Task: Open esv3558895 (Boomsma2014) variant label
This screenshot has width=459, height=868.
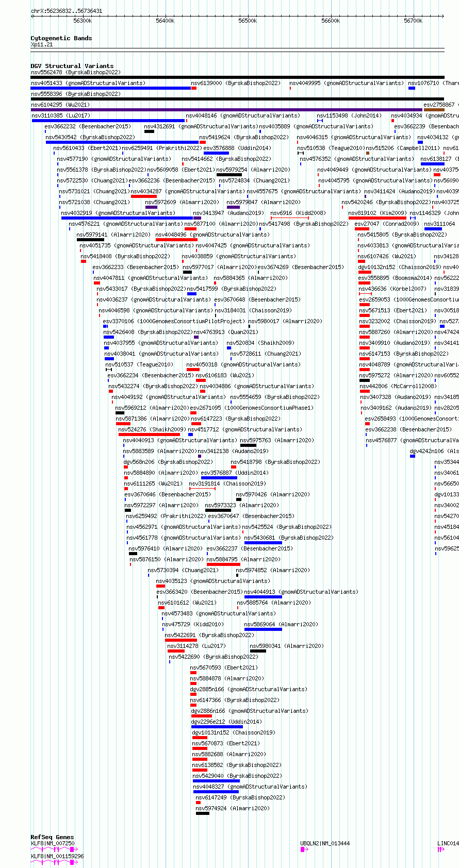Action: [x=395, y=278]
